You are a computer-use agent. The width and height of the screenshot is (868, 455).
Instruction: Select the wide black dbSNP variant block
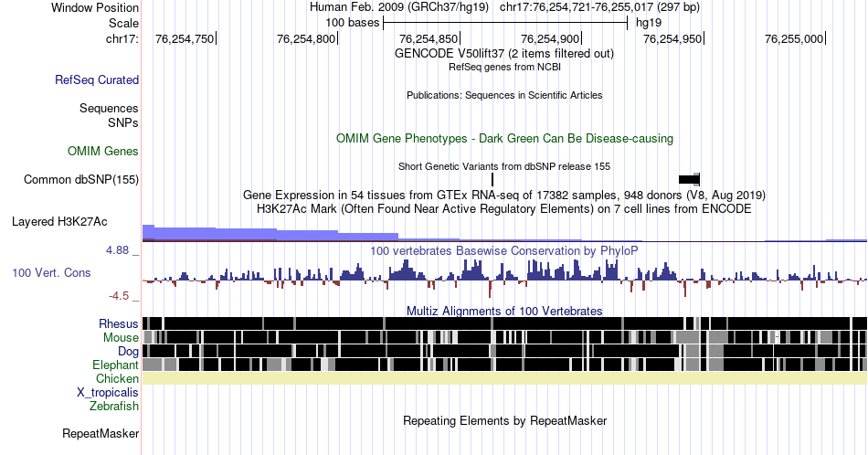[x=689, y=179]
